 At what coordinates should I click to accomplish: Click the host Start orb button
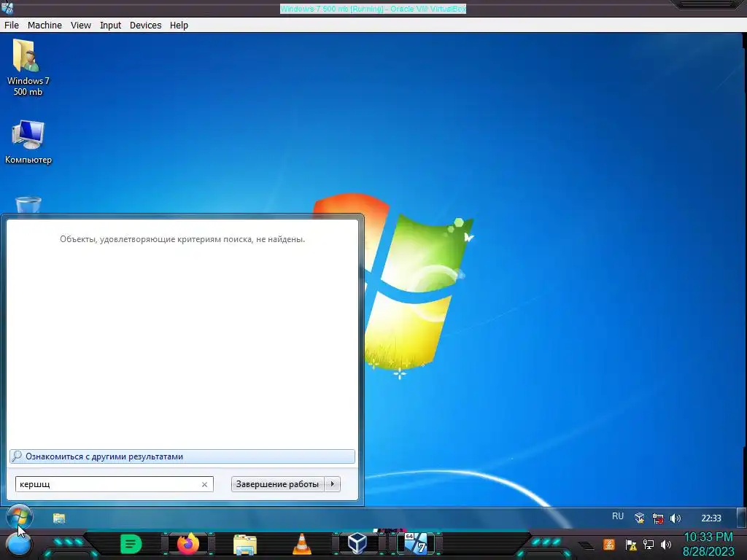point(19,545)
